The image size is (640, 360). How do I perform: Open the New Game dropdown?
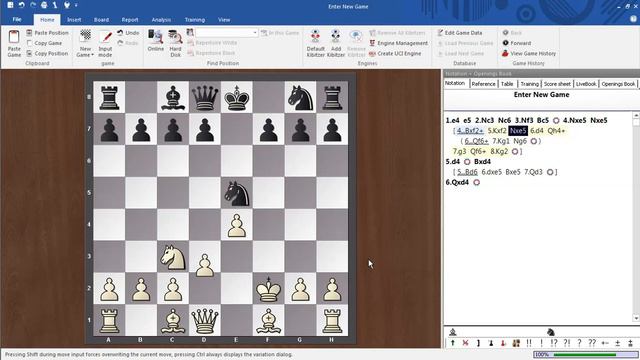coord(85,43)
